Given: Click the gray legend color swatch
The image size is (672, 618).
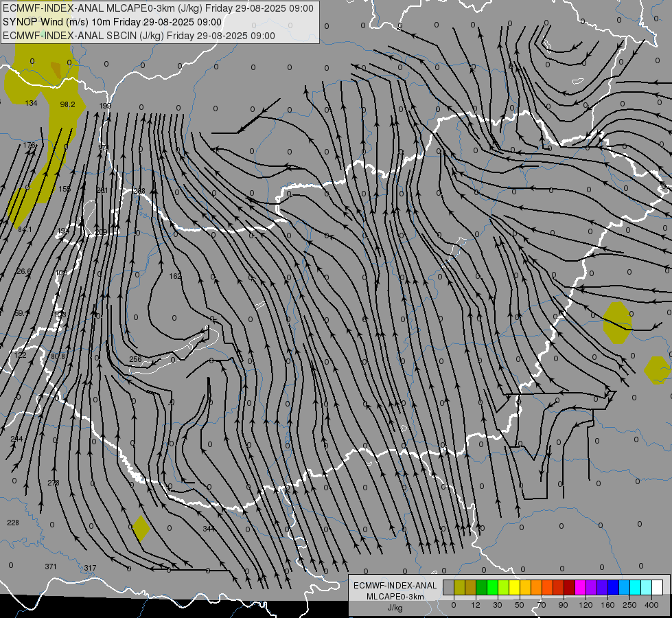Looking at the screenshot, I should point(449,588).
